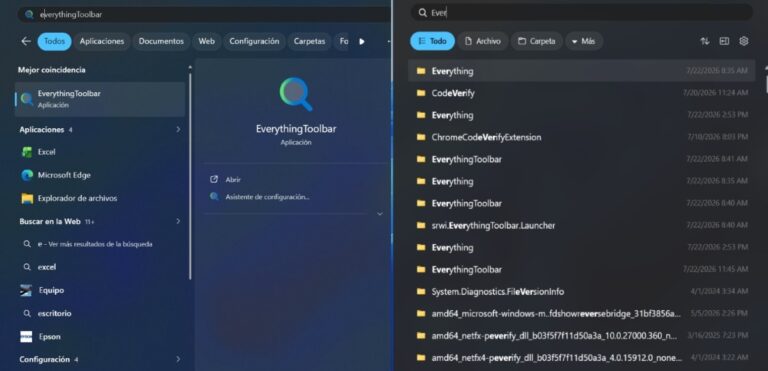
Task: Open the Explorador de archivos folder icon
Action: click(27, 198)
